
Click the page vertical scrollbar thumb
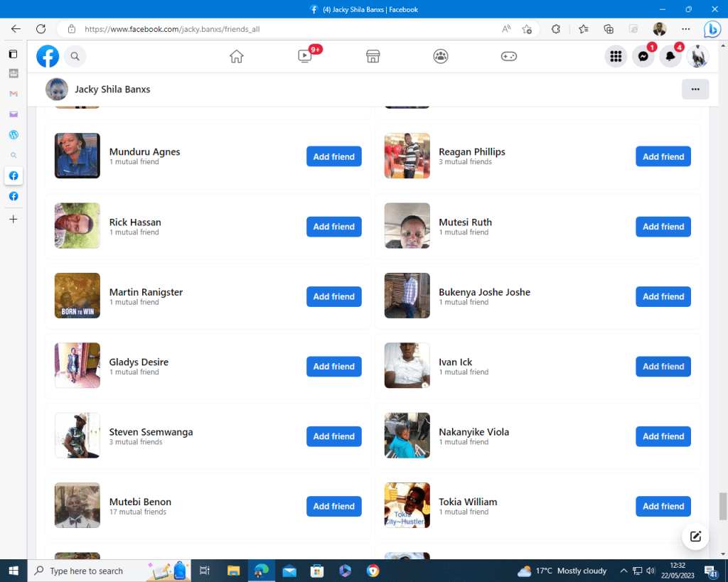pyautogui.click(x=723, y=506)
